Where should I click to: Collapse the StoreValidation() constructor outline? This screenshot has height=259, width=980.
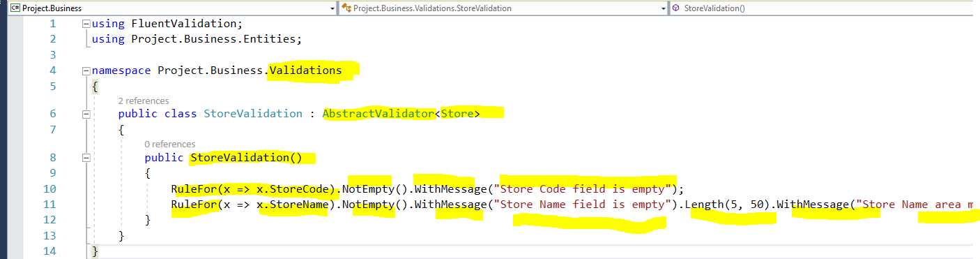click(86, 158)
